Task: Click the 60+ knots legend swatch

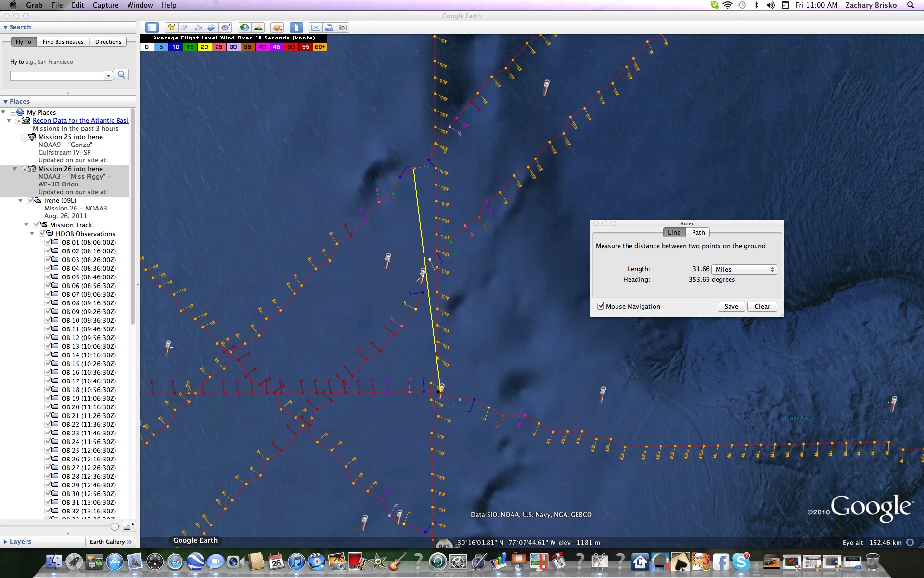Action: tap(320, 47)
